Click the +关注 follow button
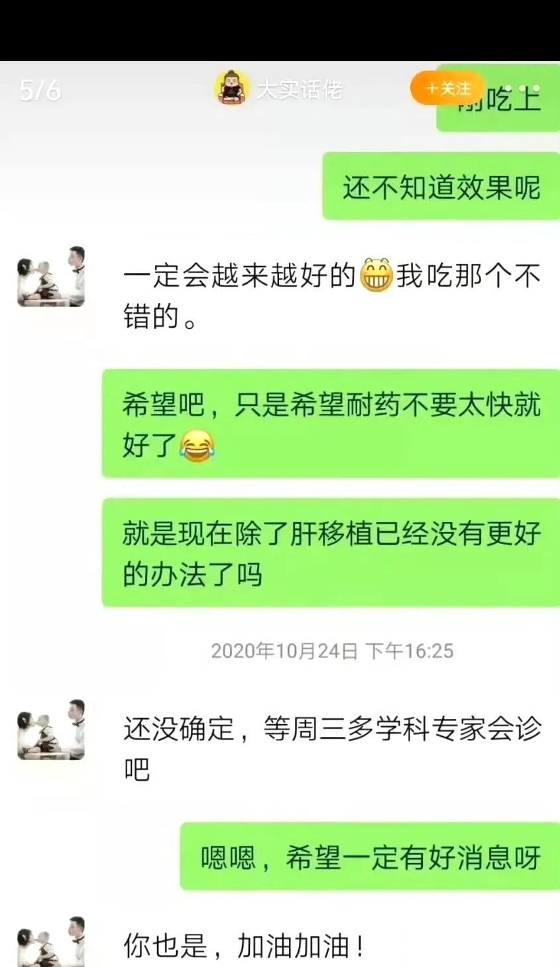Viewport: 560px width, 967px height. [447, 88]
